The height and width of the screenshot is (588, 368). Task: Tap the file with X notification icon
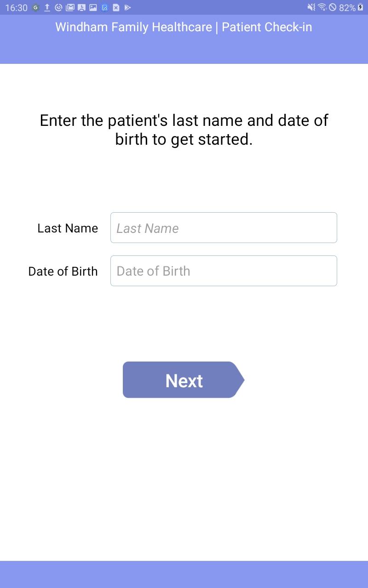click(116, 7)
